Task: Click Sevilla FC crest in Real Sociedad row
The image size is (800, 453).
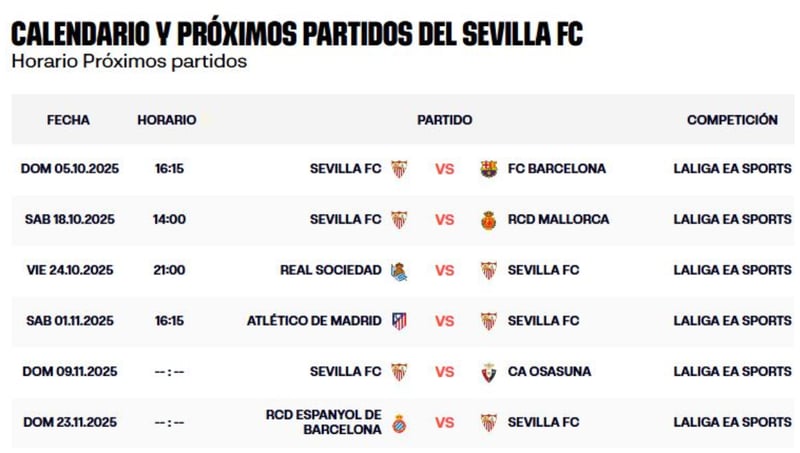Action: [x=488, y=270]
